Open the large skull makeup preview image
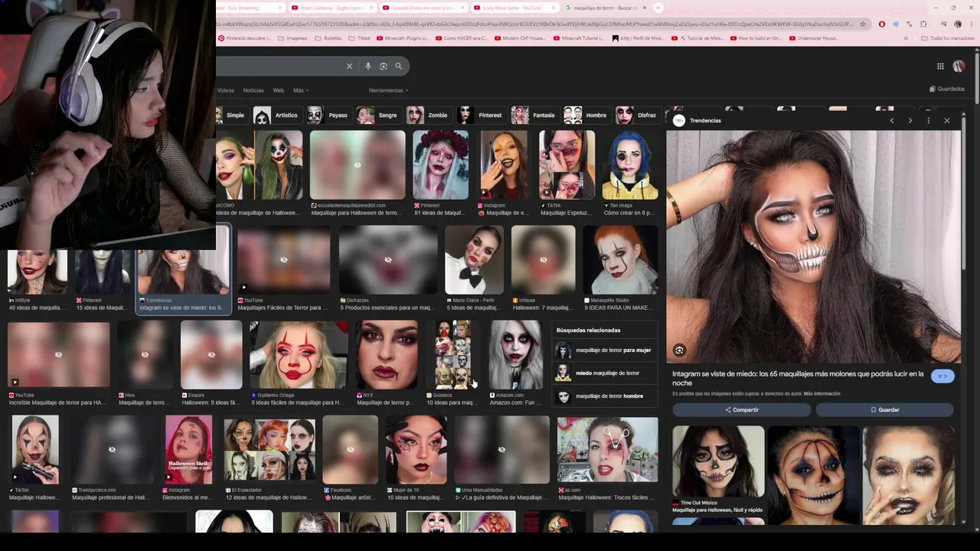 coord(813,246)
